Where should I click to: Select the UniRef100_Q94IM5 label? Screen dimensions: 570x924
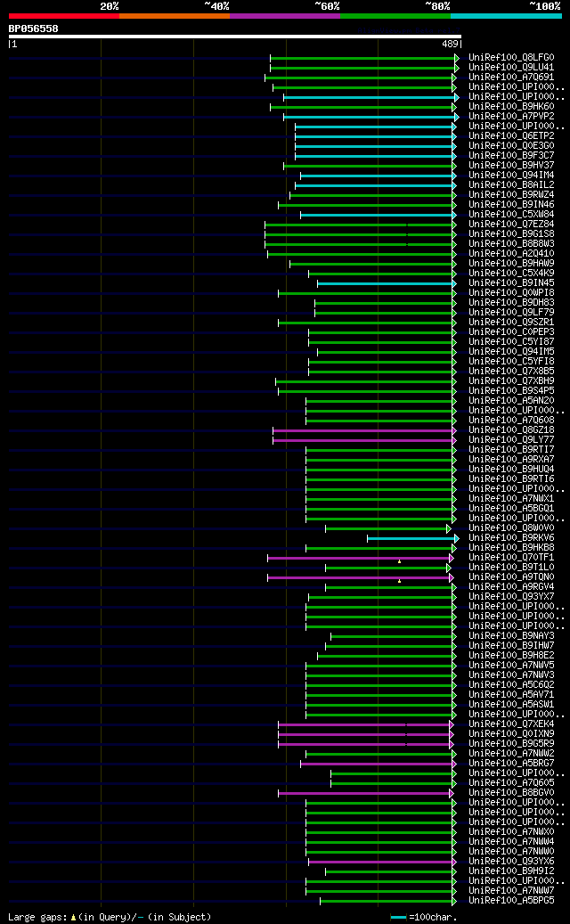(x=511, y=351)
